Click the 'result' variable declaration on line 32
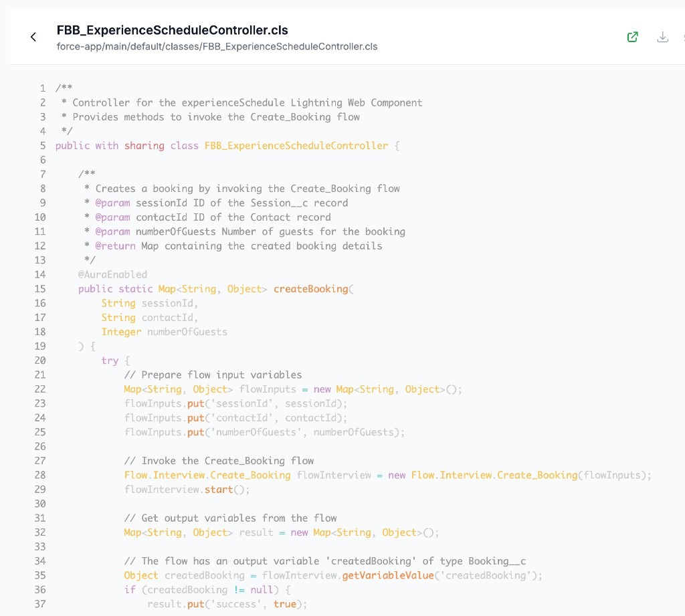This screenshot has width=685, height=616. (x=282, y=532)
